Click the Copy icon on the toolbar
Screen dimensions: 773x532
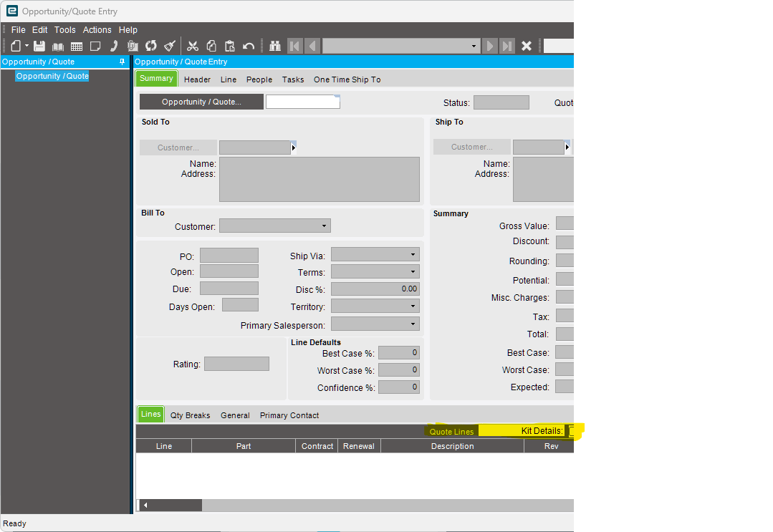(211, 45)
